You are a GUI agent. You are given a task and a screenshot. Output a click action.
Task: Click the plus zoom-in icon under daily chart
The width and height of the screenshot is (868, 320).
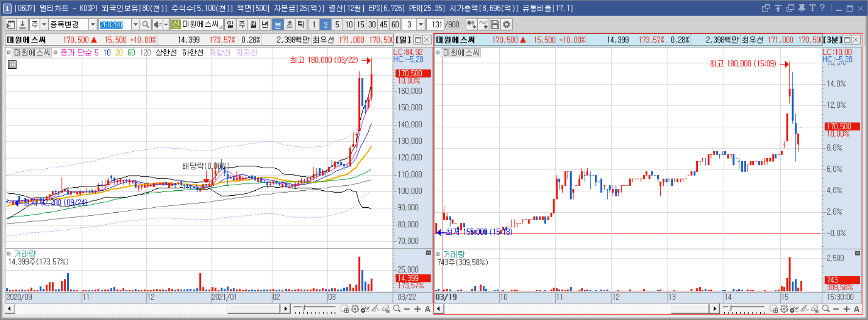tap(417, 309)
